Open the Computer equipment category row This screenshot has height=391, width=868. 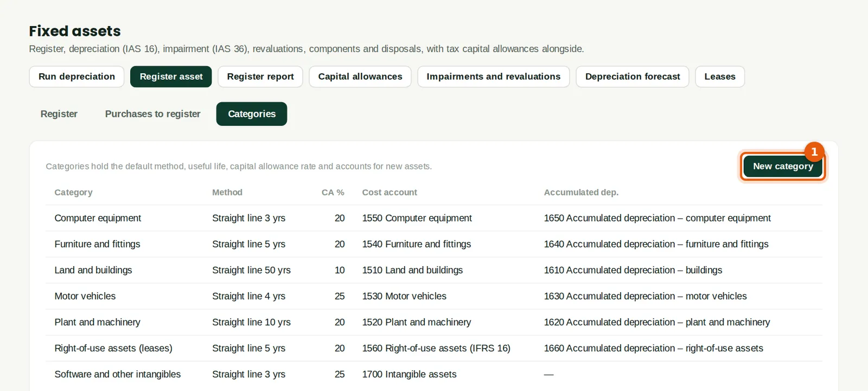[434, 218]
